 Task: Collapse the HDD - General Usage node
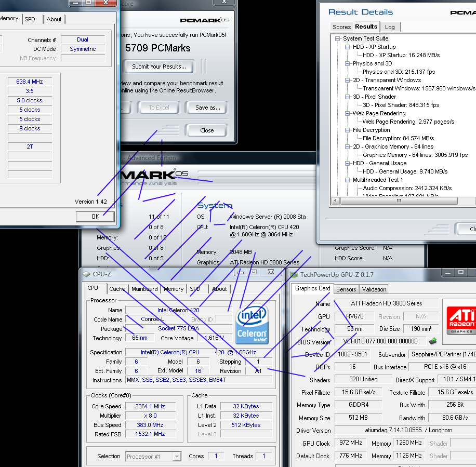tap(347, 163)
